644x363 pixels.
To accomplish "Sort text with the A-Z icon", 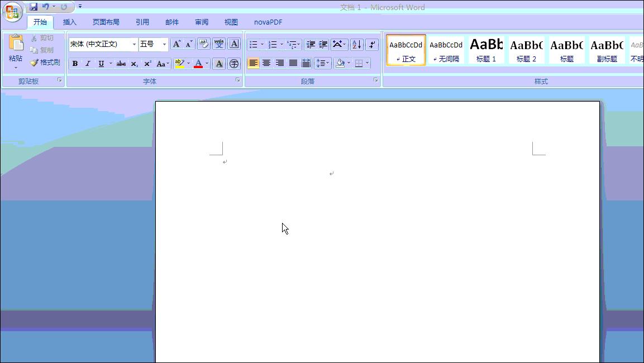I will point(356,45).
